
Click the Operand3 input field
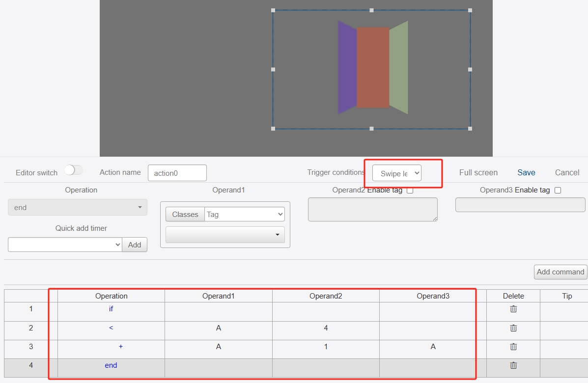(x=520, y=205)
